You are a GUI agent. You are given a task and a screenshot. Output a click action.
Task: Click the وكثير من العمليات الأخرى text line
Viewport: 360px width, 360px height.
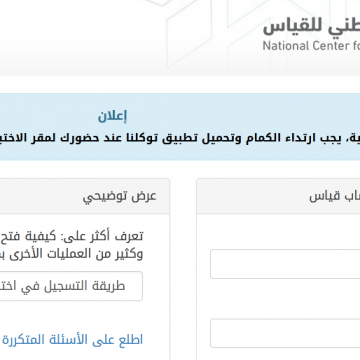pos(72,254)
